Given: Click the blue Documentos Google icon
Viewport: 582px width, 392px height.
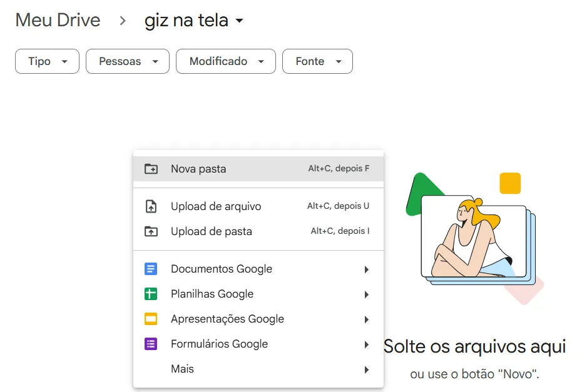Looking at the screenshot, I should pos(152,268).
